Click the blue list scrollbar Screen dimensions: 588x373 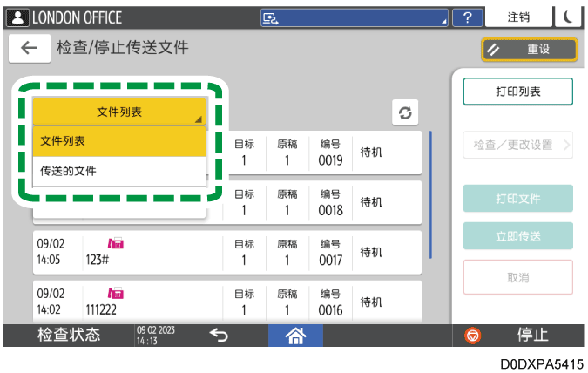click(x=430, y=194)
